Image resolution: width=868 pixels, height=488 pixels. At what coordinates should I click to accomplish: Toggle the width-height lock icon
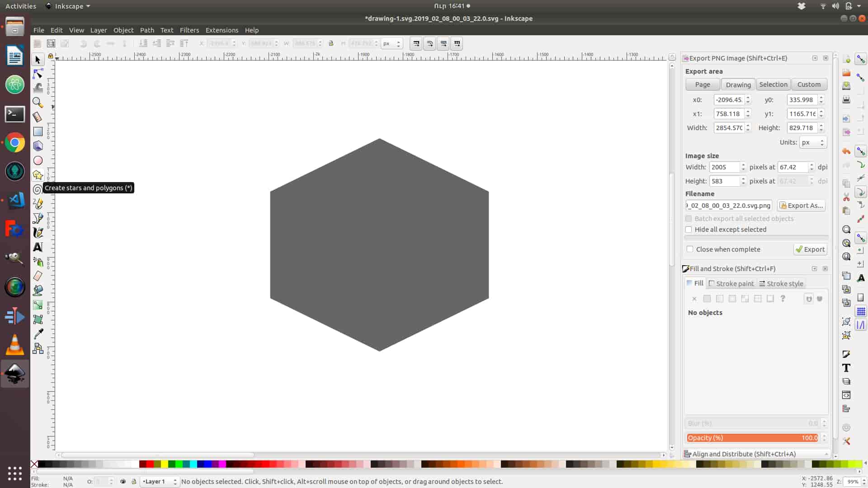click(x=331, y=43)
